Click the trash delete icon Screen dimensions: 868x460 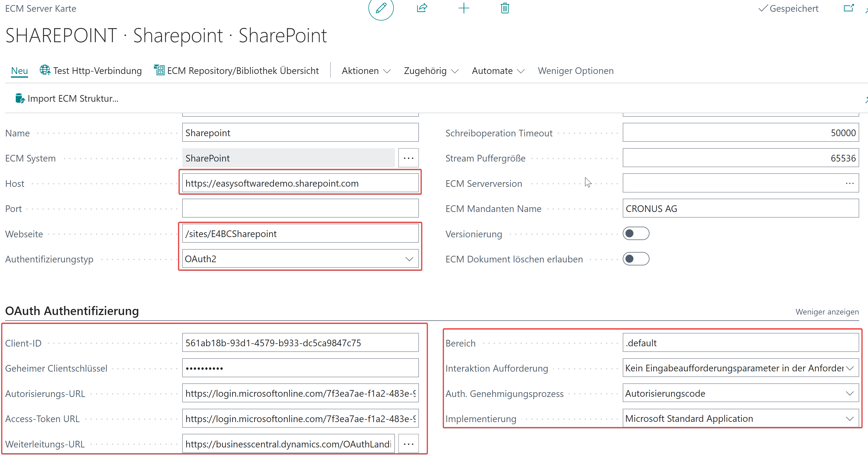click(x=504, y=8)
